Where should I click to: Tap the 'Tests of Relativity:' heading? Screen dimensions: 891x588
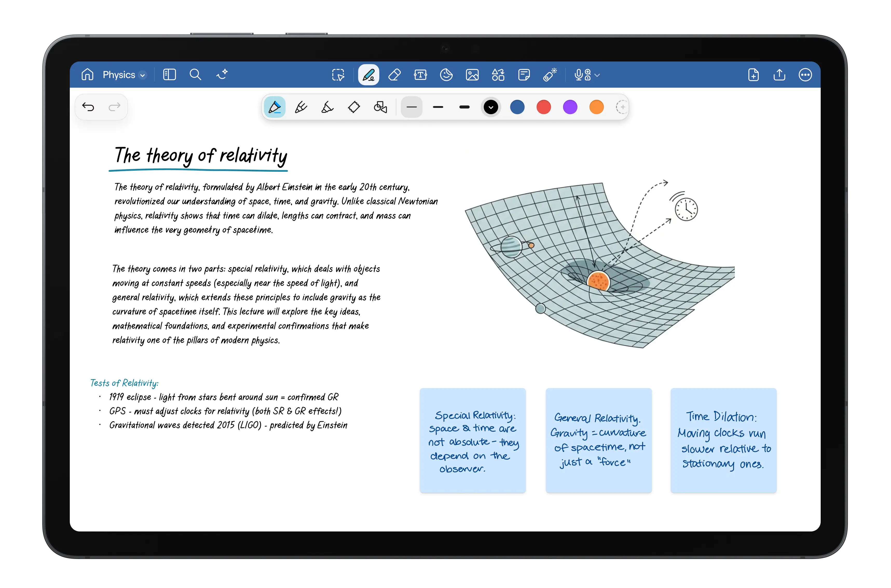pyautogui.click(x=124, y=383)
